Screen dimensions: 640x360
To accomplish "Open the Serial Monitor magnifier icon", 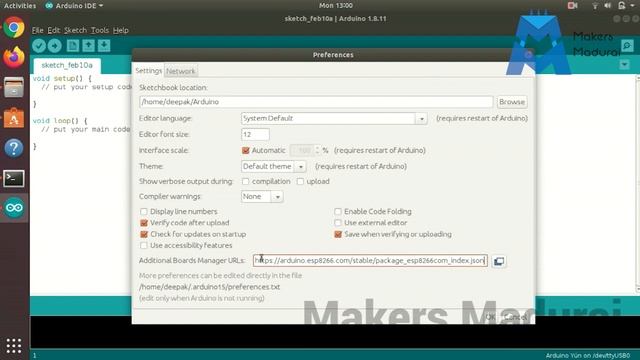I will tap(627, 46).
